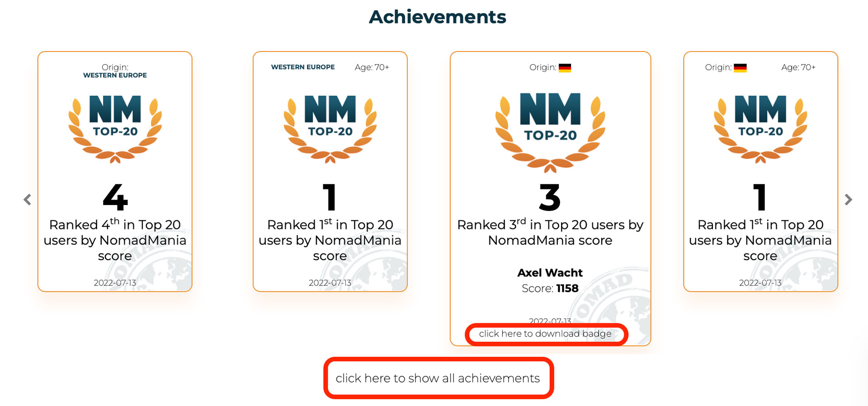Click the Axel Wacht name
The width and height of the screenshot is (868, 406).
(550, 273)
